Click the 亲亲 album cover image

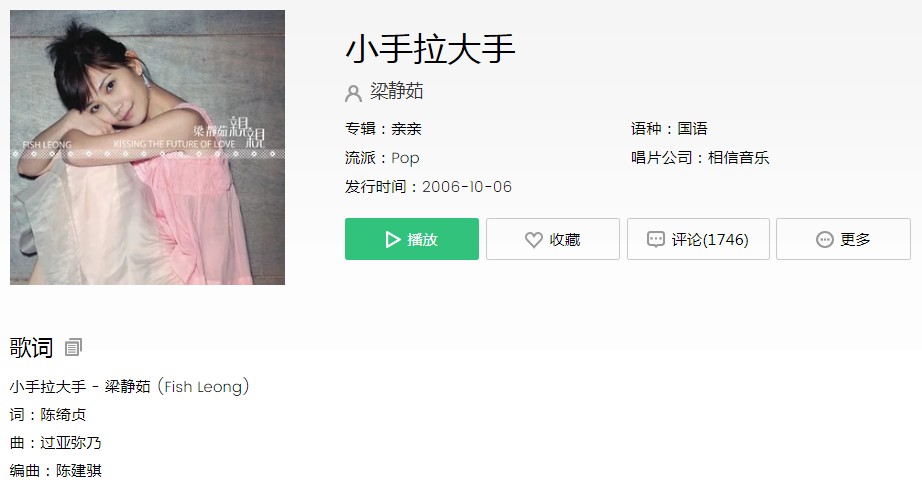coord(148,147)
